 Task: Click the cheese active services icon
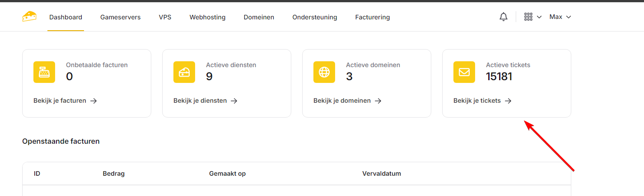tap(184, 72)
